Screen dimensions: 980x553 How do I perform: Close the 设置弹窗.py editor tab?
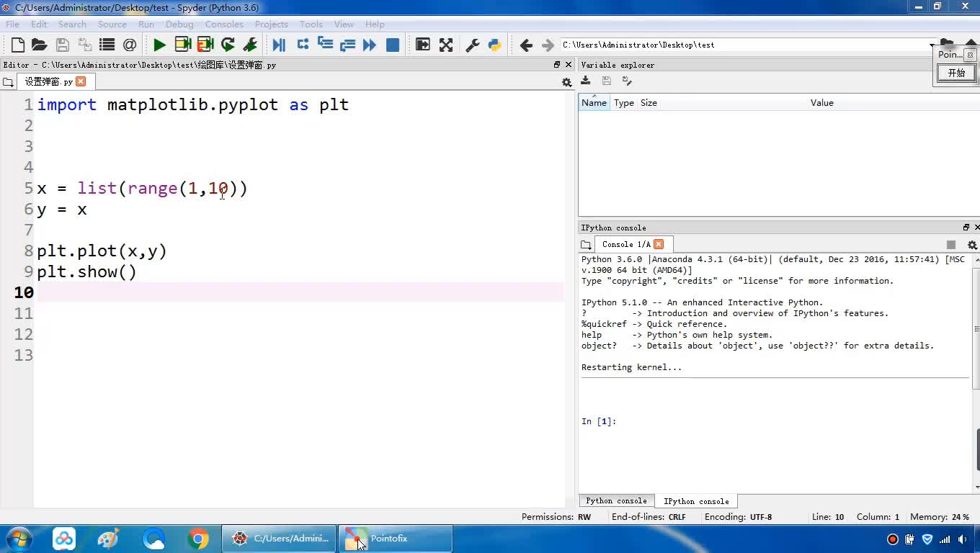81,81
